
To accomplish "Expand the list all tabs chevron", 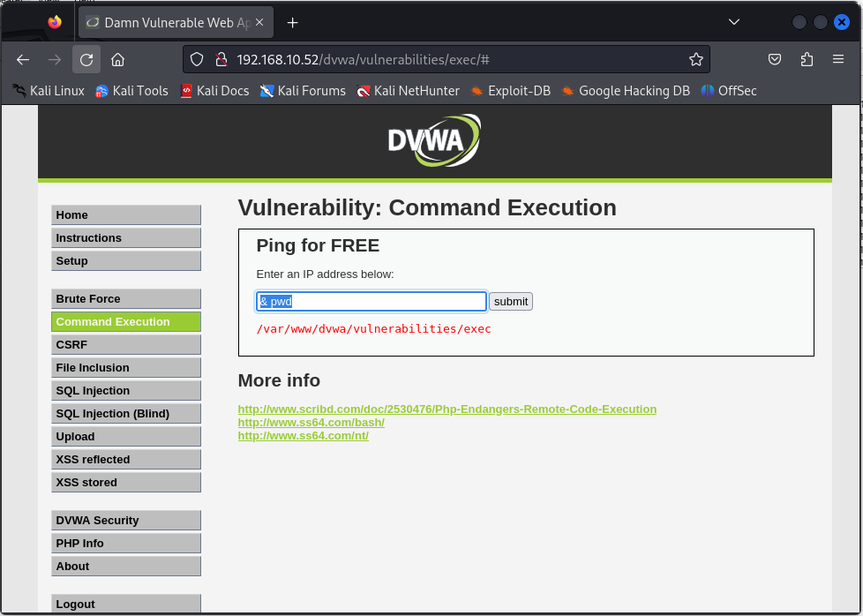I will pos(733,22).
